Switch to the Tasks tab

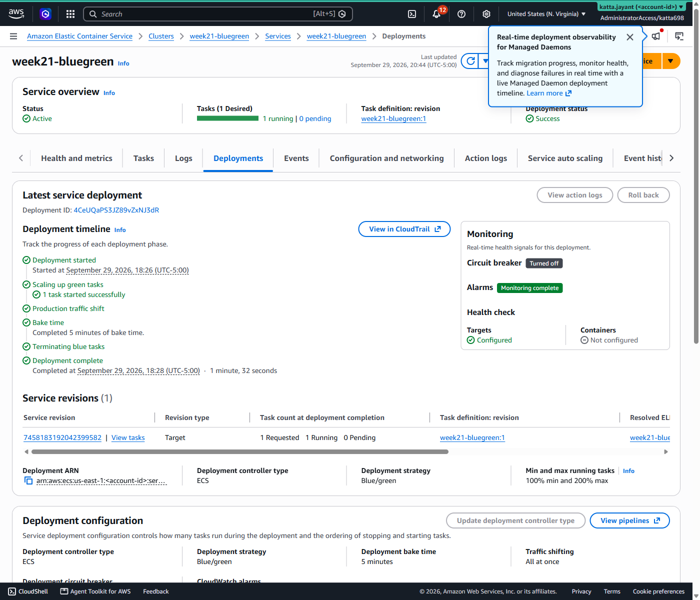pos(143,158)
